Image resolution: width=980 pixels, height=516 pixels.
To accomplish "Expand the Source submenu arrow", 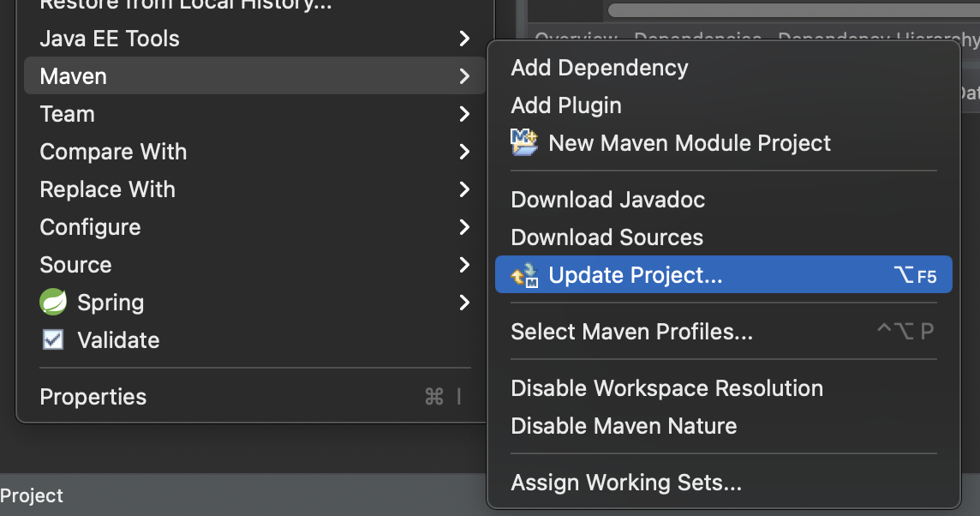I will (464, 265).
